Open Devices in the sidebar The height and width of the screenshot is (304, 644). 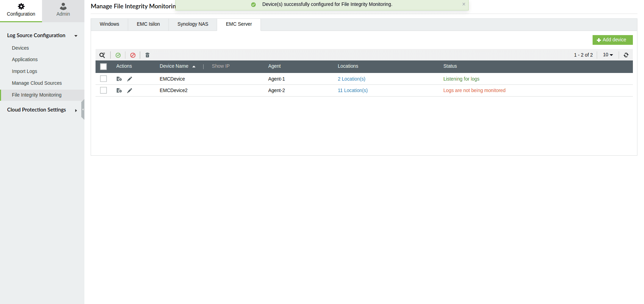(20, 48)
